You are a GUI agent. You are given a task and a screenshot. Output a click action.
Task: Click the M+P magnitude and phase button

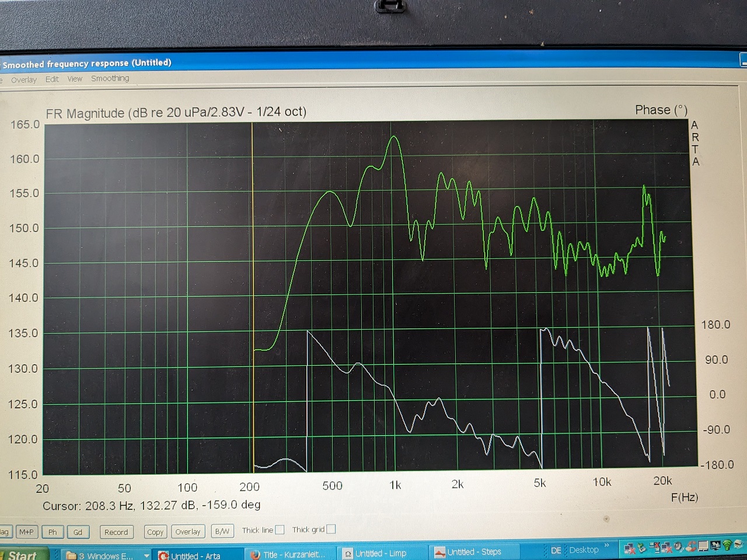26,532
